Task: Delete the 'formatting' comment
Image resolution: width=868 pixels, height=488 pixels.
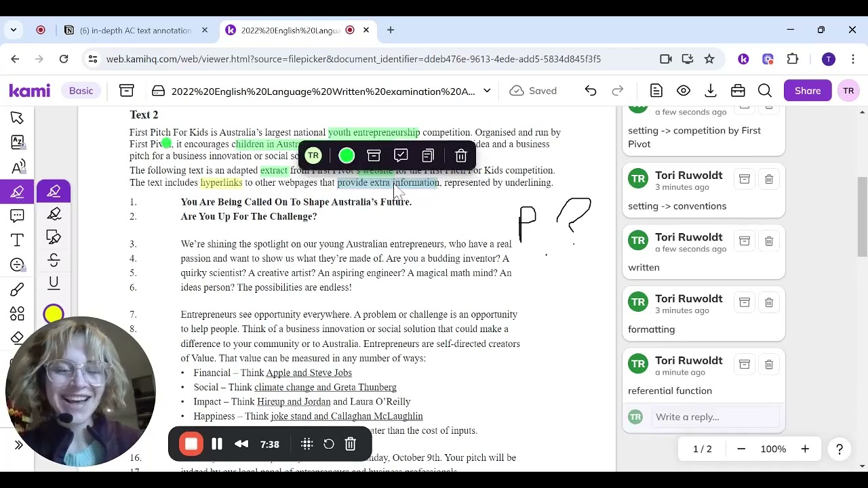Action: point(769,303)
